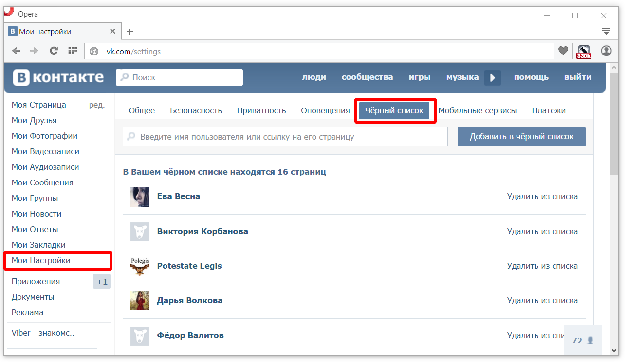628x364 pixels.
Task: Remove Ева Весна via Удалить из списка
Action: click(542, 197)
